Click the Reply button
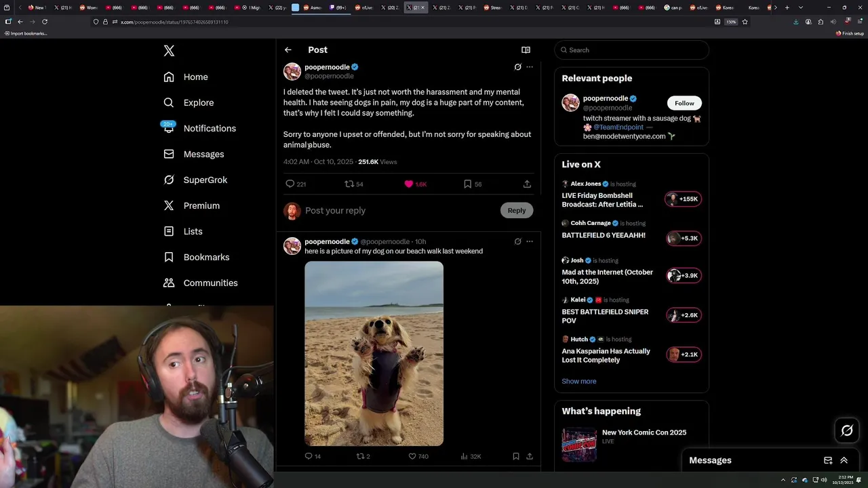Viewport: 868px width, 488px height. pyautogui.click(x=517, y=210)
